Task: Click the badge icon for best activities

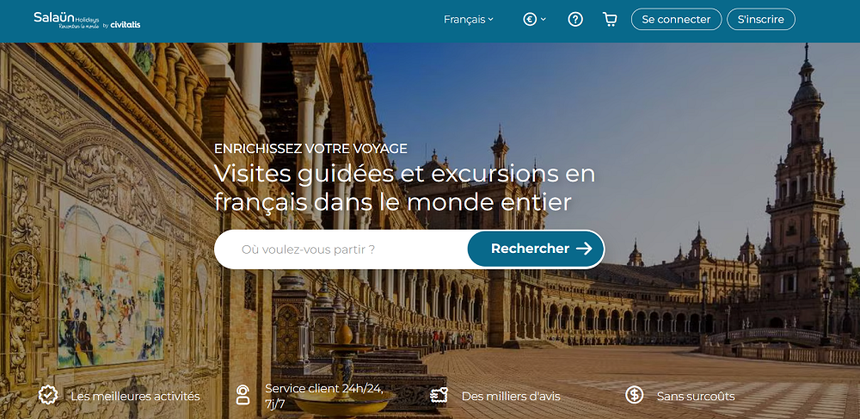Action: (48, 395)
